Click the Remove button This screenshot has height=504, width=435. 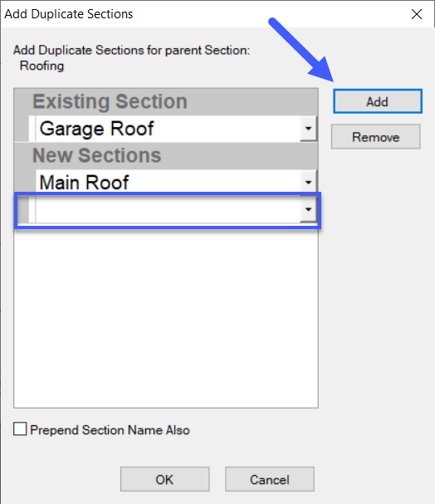375,137
